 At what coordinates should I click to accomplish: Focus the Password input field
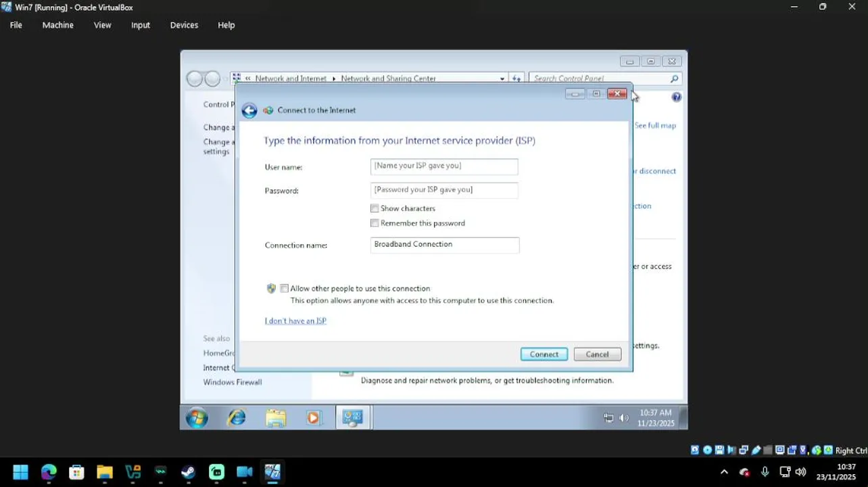click(444, 190)
